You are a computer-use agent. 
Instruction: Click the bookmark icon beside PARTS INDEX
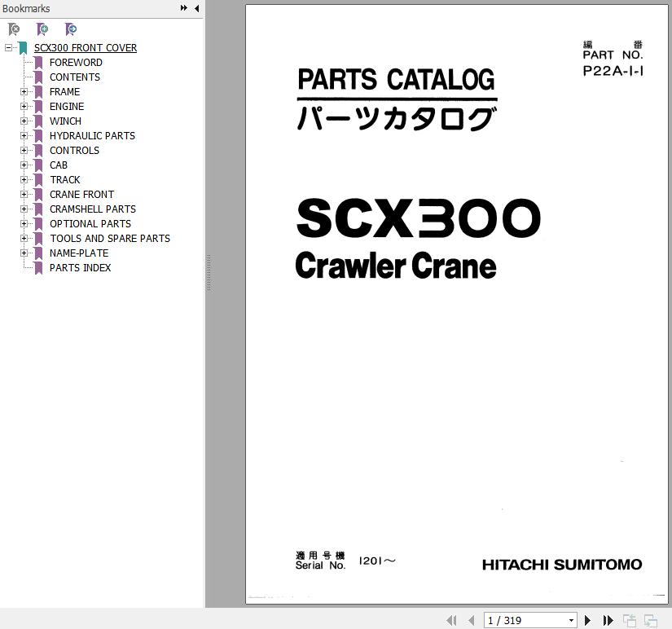(38, 267)
